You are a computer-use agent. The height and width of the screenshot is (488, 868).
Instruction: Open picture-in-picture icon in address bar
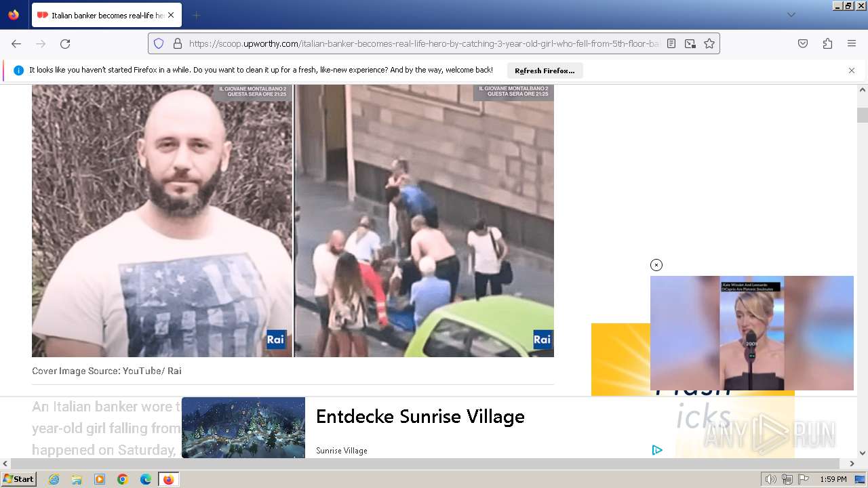point(690,43)
